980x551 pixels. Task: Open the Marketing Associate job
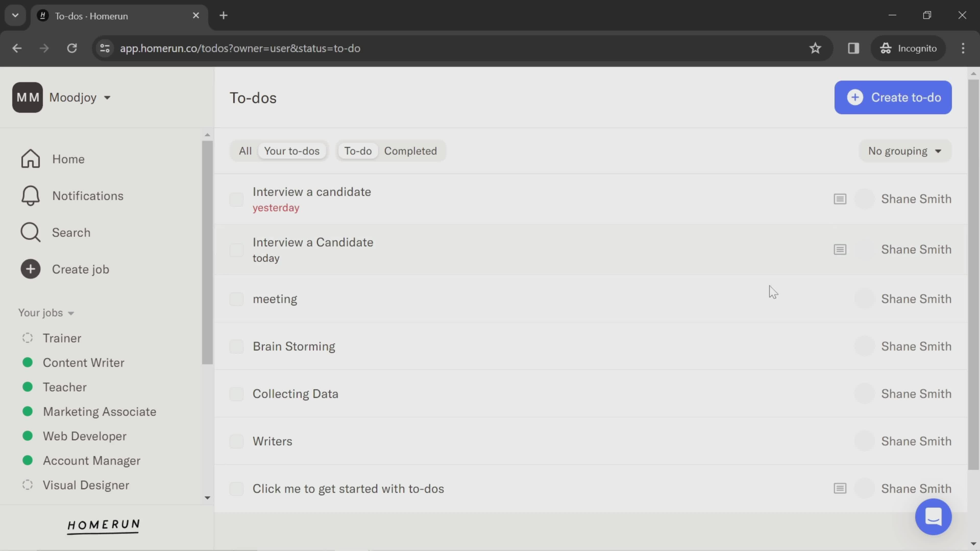(x=99, y=411)
